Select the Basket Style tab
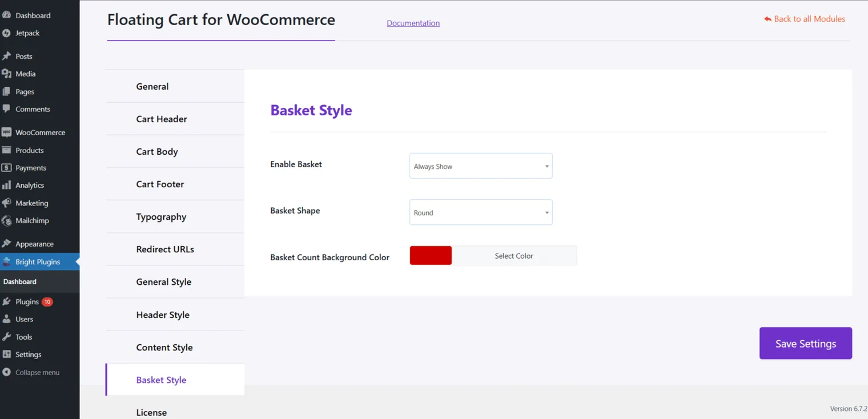The height and width of the screenshot is (419, 868). (x=175, y=380)
